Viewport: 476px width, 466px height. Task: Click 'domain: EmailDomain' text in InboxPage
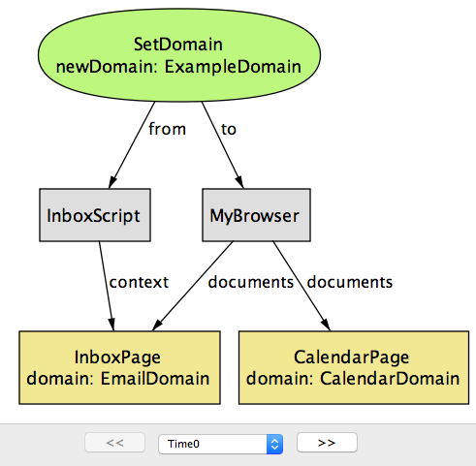click(x=118, y=379)
